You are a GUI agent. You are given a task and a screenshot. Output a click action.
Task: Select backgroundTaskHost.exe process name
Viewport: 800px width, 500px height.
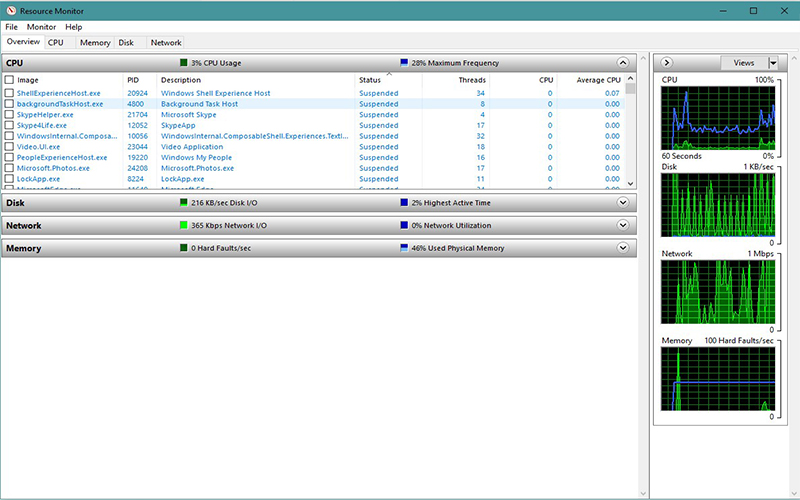[x=60, y=104]
